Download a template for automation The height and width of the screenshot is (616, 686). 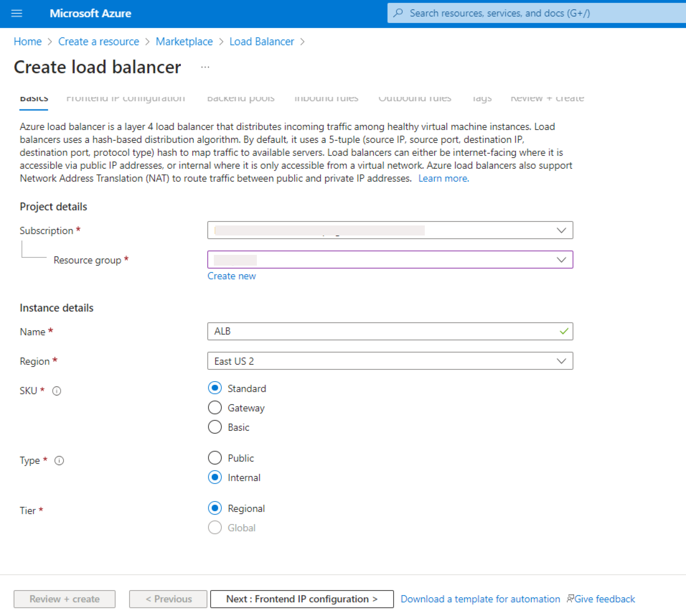click(x=480, y=599)
